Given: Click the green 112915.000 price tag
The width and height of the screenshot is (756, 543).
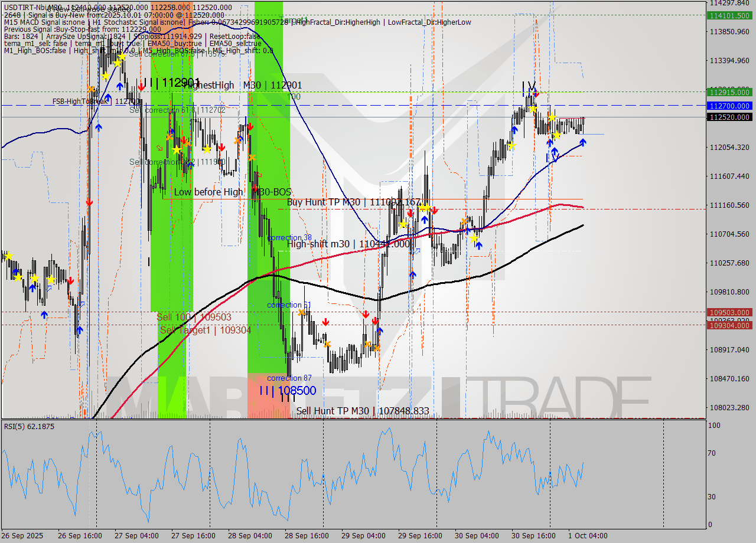Looking at the screenshot, I should [731, 93].
